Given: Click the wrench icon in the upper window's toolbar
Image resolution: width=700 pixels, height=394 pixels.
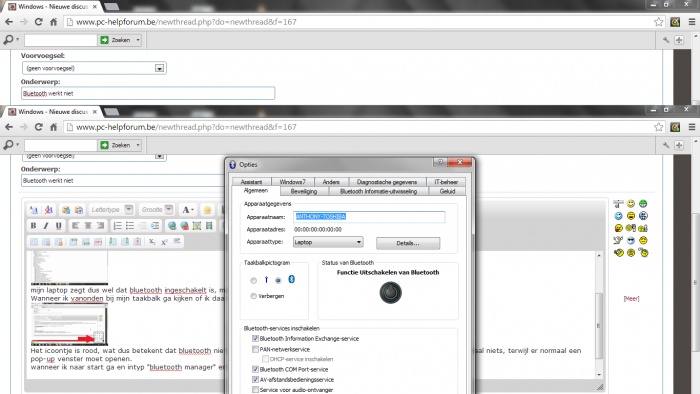Looking at the screenshot, I should click(666, 40).
